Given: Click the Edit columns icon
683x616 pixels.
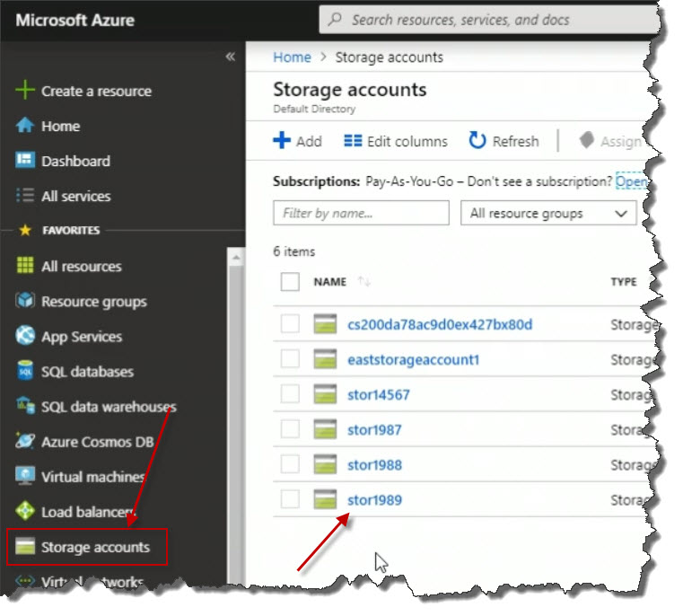Looking at the screenshot, I should (x=353, y=141).
